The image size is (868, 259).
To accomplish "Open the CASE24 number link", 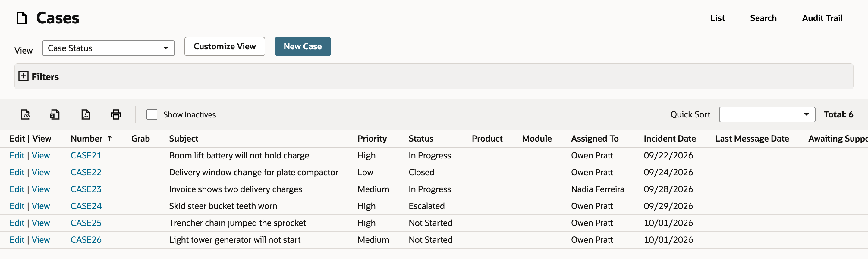I will (86, 206).
